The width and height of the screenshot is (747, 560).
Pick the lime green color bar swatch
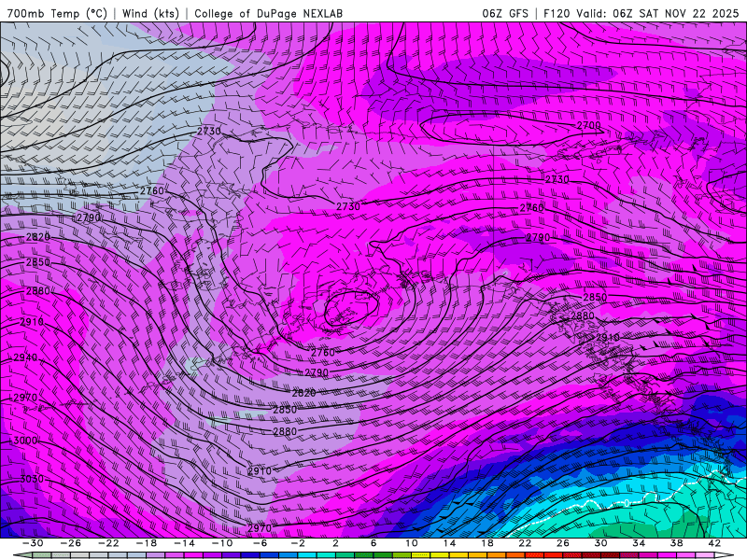tap(402, 555)
